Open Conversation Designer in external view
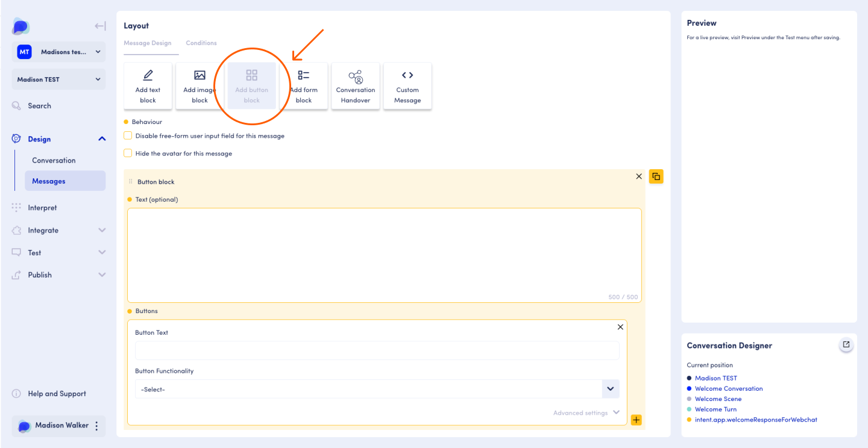This screenshot has width=868, height=448. (x=846, y=344)
